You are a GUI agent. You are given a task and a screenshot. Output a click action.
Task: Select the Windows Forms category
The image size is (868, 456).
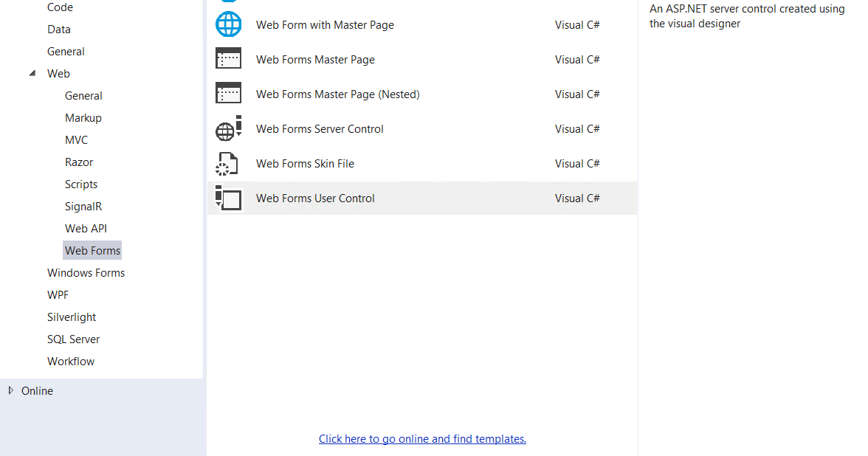[86, 273]
